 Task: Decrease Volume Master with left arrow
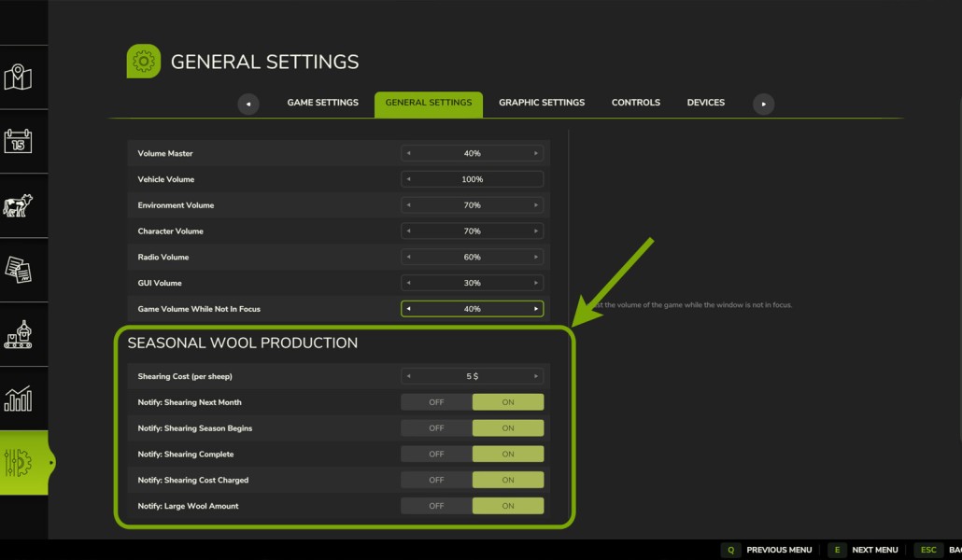coord(408,153)
